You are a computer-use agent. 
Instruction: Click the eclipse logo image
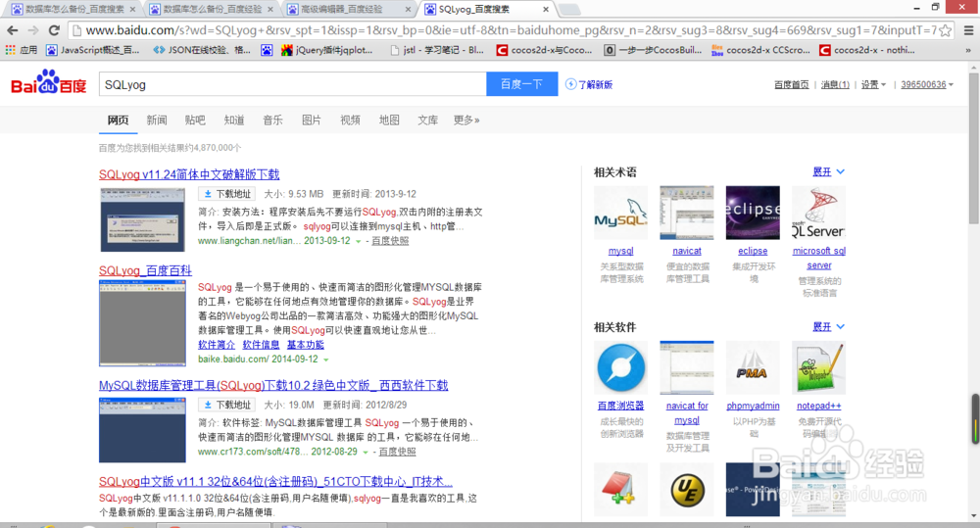tap(753, 213)
